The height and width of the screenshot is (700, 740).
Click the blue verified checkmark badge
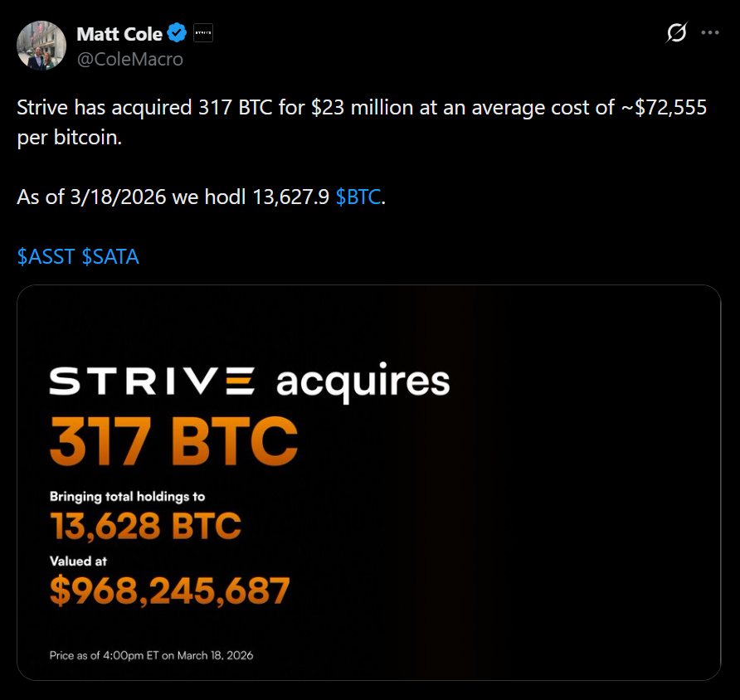click(177, 33)
